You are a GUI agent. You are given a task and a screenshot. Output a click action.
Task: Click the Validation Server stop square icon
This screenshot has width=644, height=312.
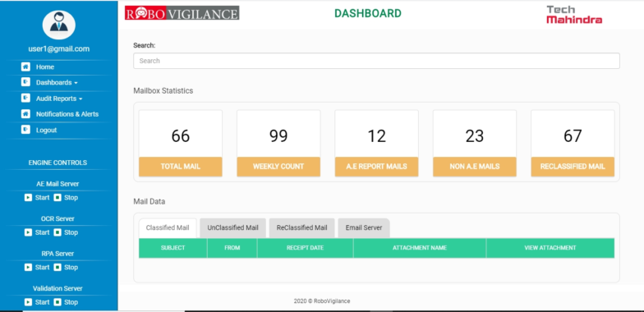[57, 302]
